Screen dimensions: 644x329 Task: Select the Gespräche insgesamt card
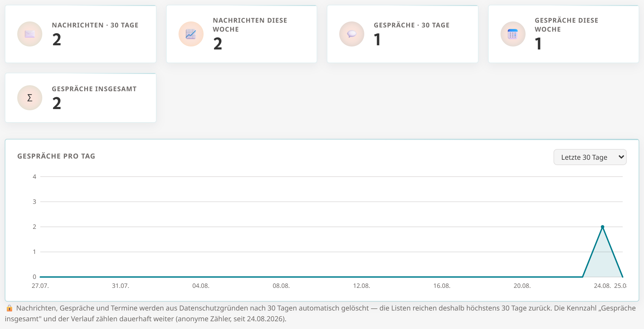(x=81, y=98)
